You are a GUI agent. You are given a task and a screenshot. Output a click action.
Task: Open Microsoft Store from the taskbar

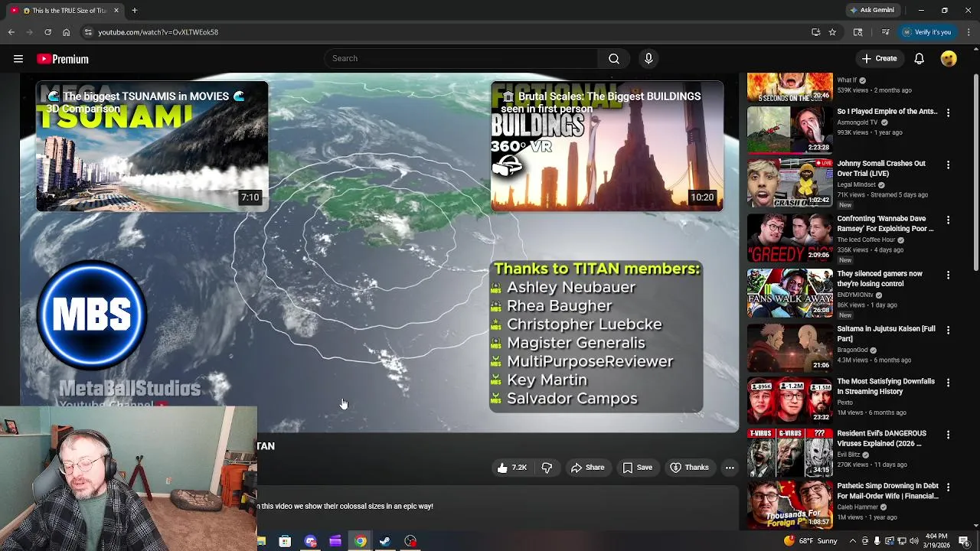click(285, 541)
